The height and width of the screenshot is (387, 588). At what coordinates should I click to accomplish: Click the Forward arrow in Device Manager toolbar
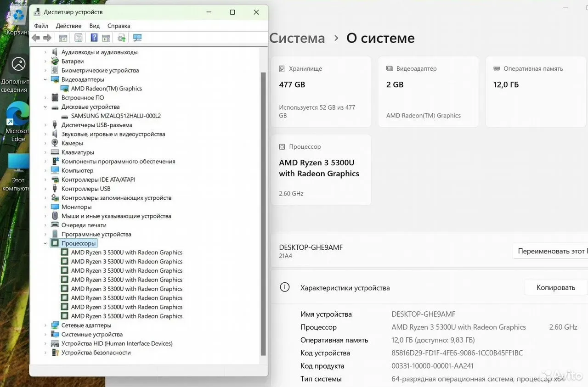(47, 38)
